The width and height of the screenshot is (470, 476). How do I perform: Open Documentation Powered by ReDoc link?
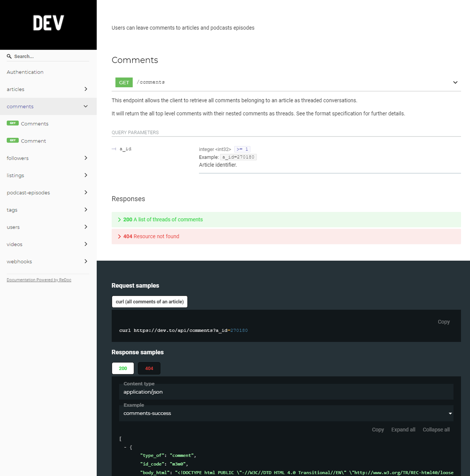coord(39,280)
